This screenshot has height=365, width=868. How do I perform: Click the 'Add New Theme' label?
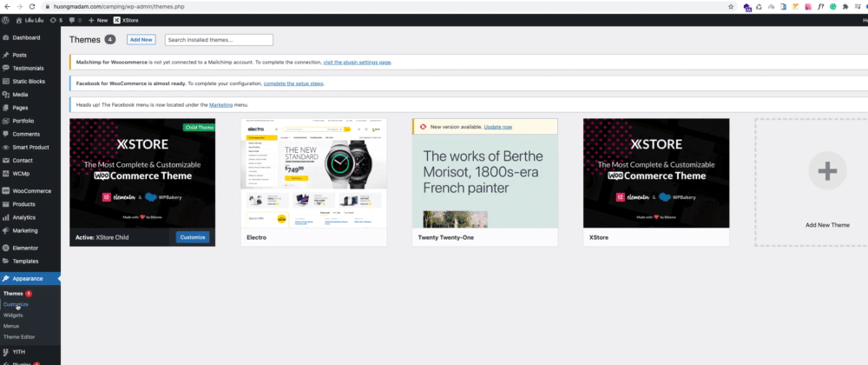(x=827, y=225)
